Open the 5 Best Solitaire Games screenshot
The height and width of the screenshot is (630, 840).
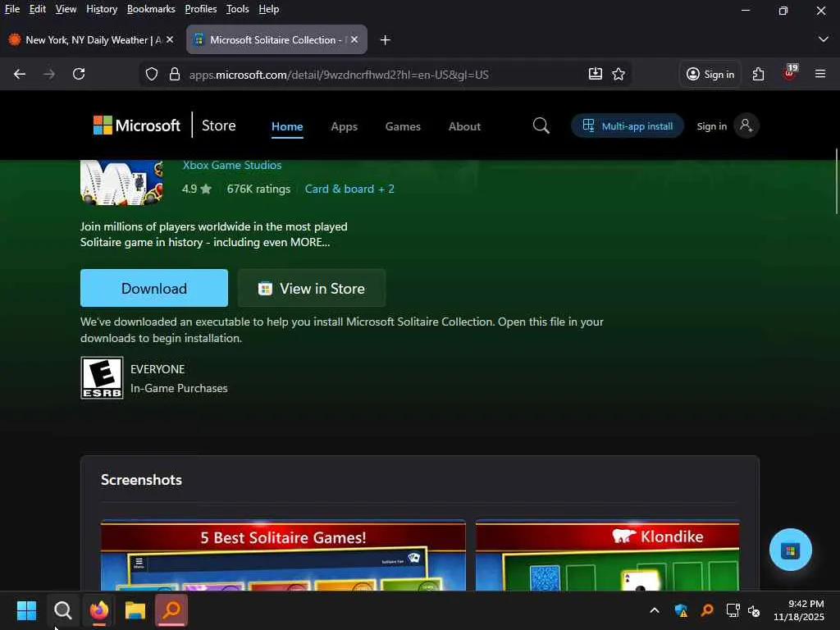[x=283, y=555]
